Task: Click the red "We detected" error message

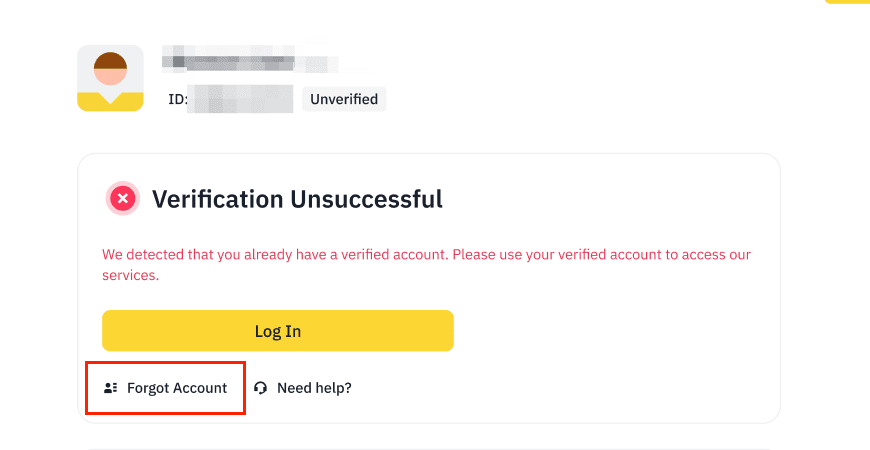Action: (x=426, y=255)
